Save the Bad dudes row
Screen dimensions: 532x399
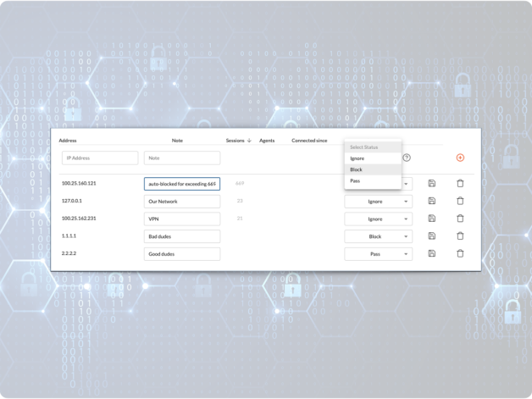point(432,236)
